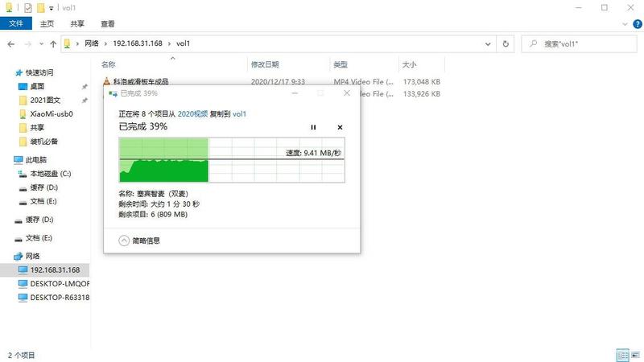Image resolution: width=644 pixels, height=362 pixels.
Task: Open 文档 (E:) under 此电脑
Action: (x=43, y=201)
